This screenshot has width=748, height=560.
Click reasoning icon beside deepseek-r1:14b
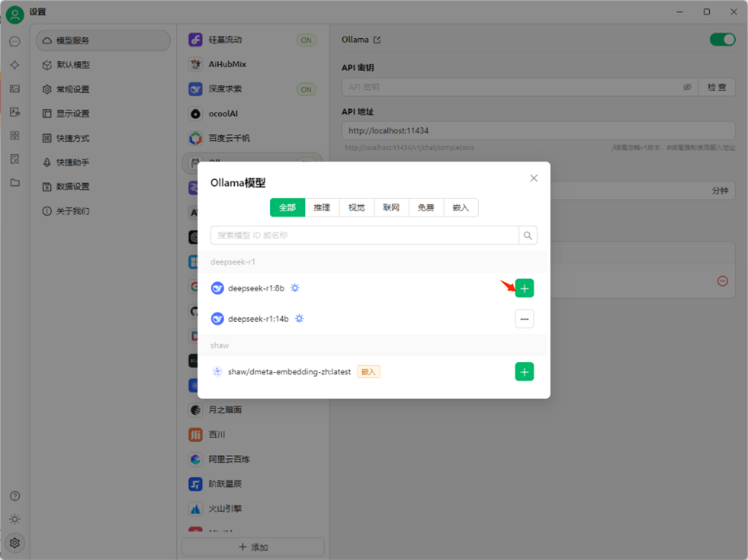click(299, 318)
